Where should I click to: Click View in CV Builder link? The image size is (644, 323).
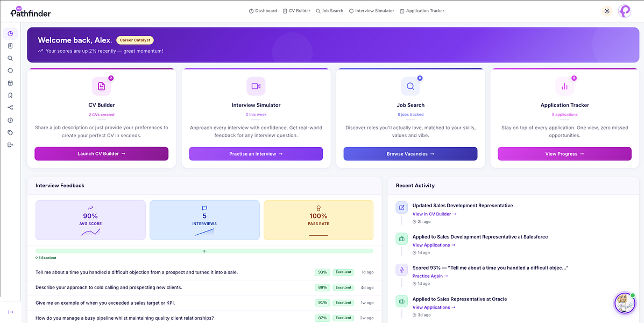(434, 214)
